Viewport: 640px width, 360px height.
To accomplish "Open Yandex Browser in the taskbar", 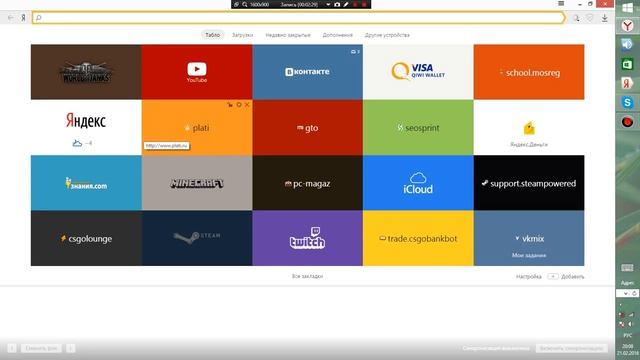I will 627,26.
